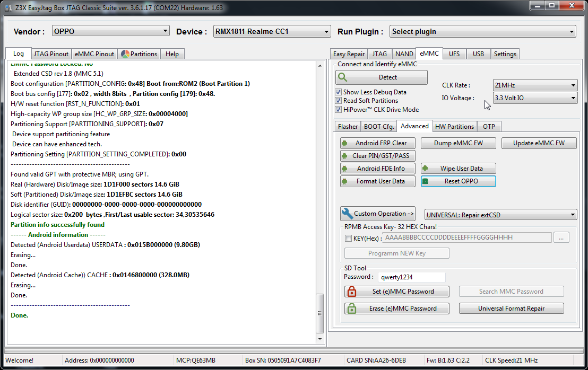Click Erase (e)MMC Password green lock
The image size is (588, 370).
pyautogui.click(x=396, y=309)
